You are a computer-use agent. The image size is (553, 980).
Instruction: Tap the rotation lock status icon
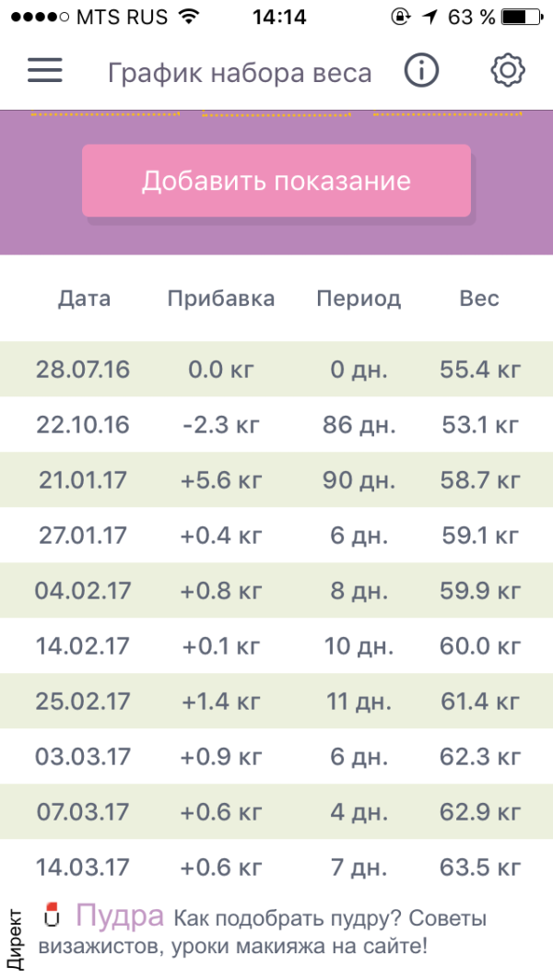[401, 17]
